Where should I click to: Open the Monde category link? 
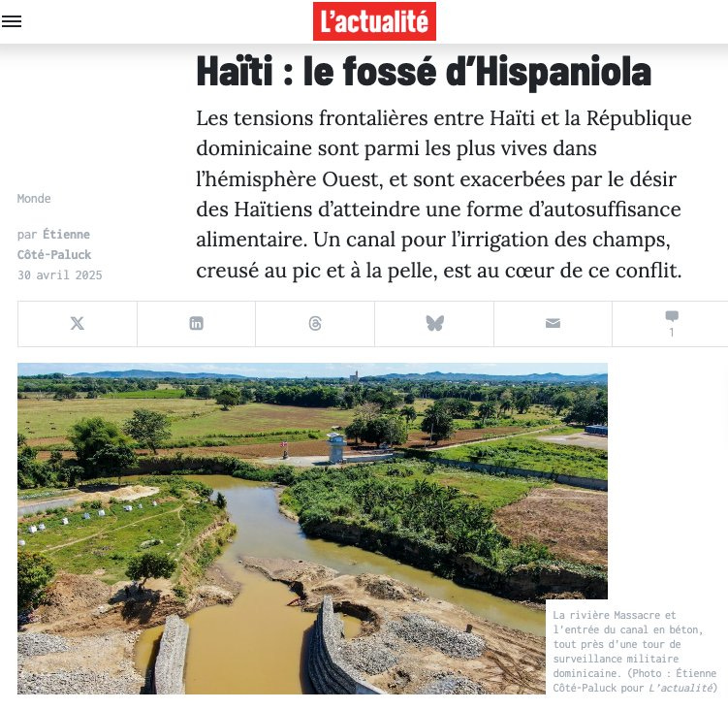click(x=34, y=199)
